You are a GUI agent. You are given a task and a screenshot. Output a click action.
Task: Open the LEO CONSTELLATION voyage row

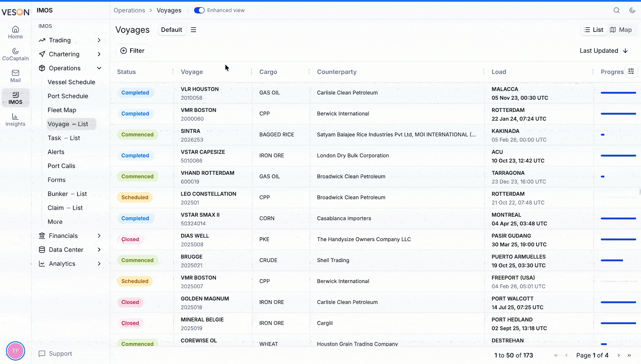point(375,197)
